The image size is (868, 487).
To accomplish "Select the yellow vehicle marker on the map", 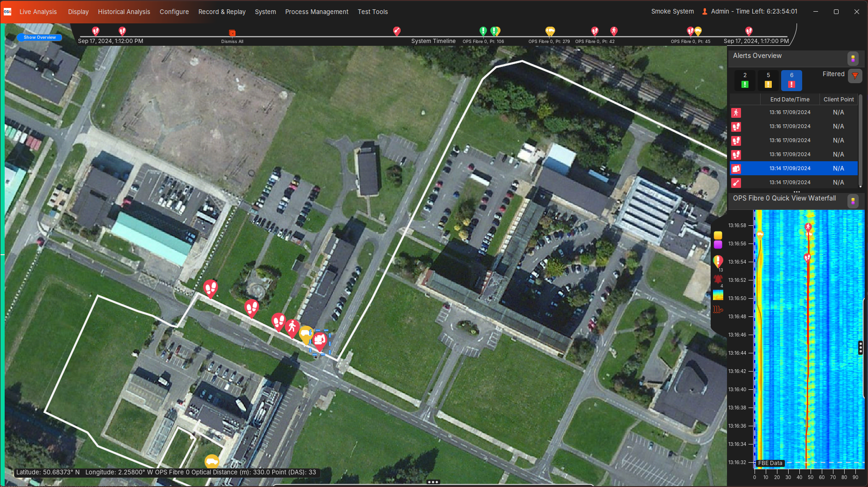I will 305,334.
